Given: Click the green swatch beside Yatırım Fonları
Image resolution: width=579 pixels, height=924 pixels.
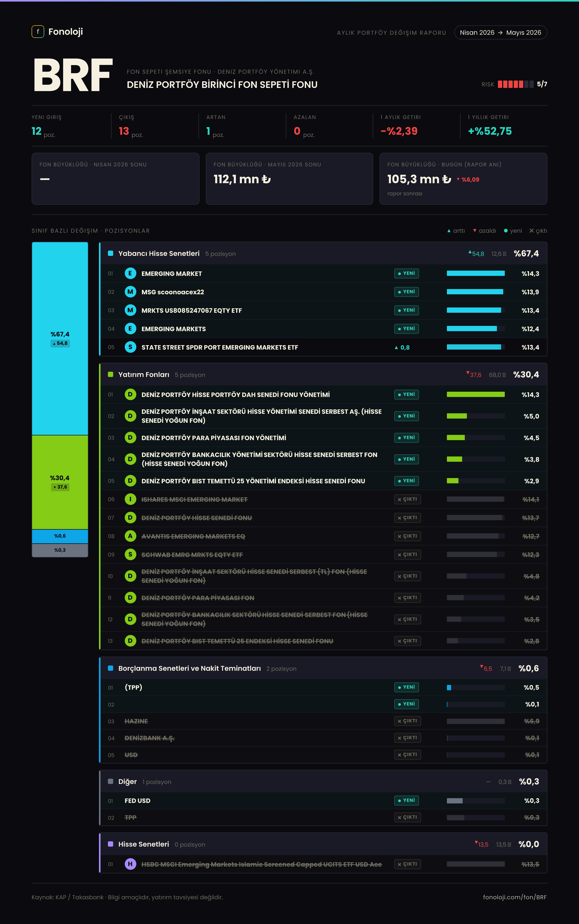Looking at the screenshot, I should (111, 375).
